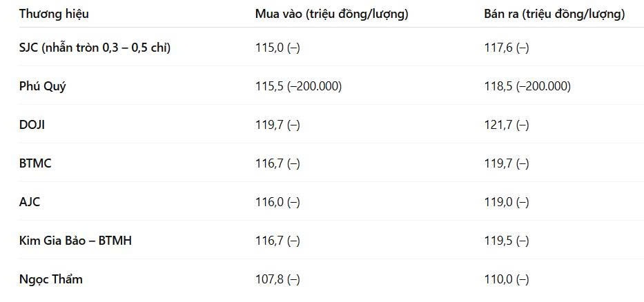
Task: Click the Mua vào column header
Action: [x=331, y=14]
